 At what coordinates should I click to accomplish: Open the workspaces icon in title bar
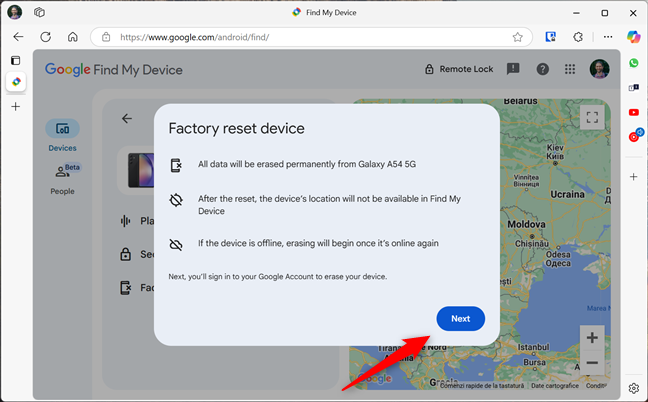39,12
